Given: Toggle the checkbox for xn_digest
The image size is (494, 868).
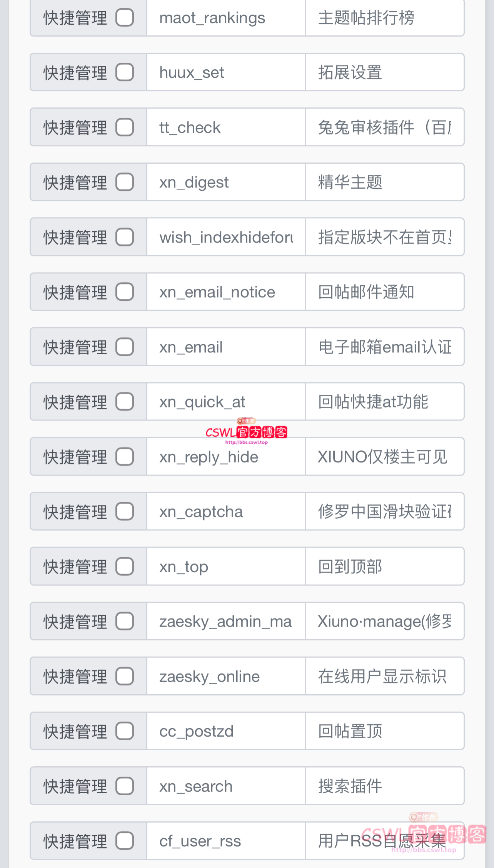Looking at the screenshot, I should point(124,182).
